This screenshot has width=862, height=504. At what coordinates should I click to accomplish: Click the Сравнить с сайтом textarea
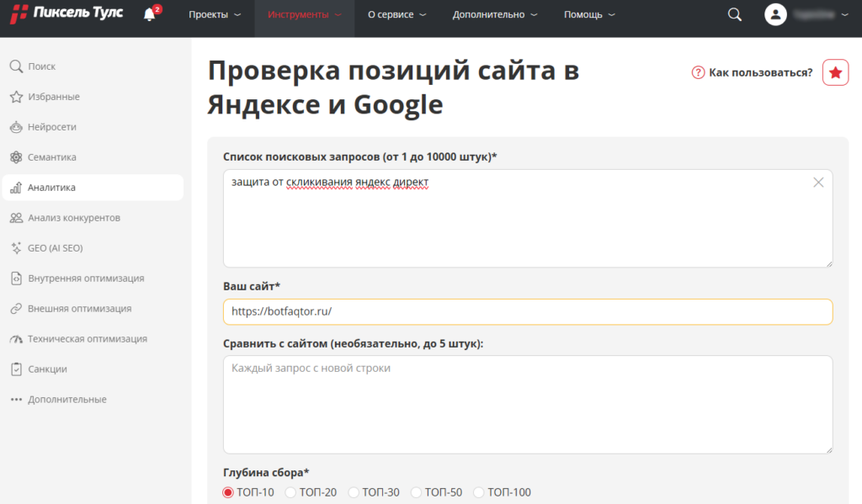(528, 405)
